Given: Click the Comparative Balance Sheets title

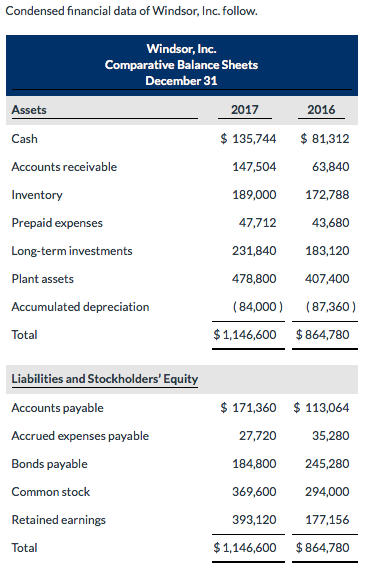Looking at the screenshot, I should (x=182, y=65).
